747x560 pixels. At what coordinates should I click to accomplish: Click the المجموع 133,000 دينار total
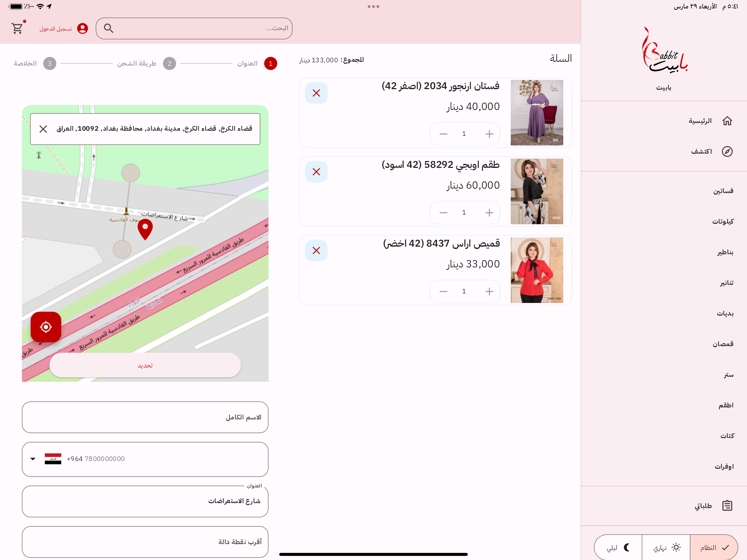click(x=331, y=60)
